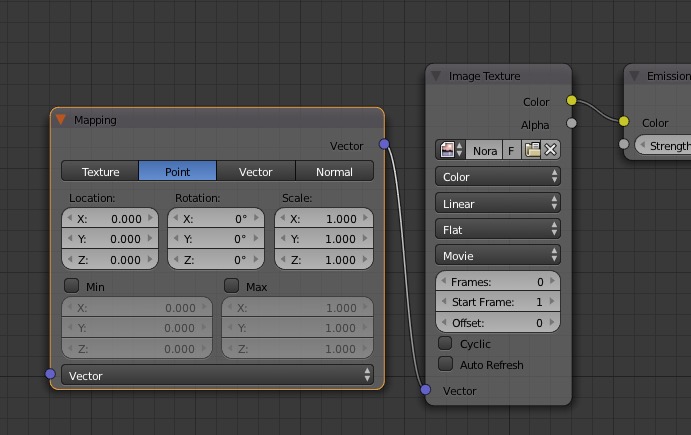Viewport: 691px width, 435px height.
Task: Click the Emission Strength input socket
Action: 624,144
